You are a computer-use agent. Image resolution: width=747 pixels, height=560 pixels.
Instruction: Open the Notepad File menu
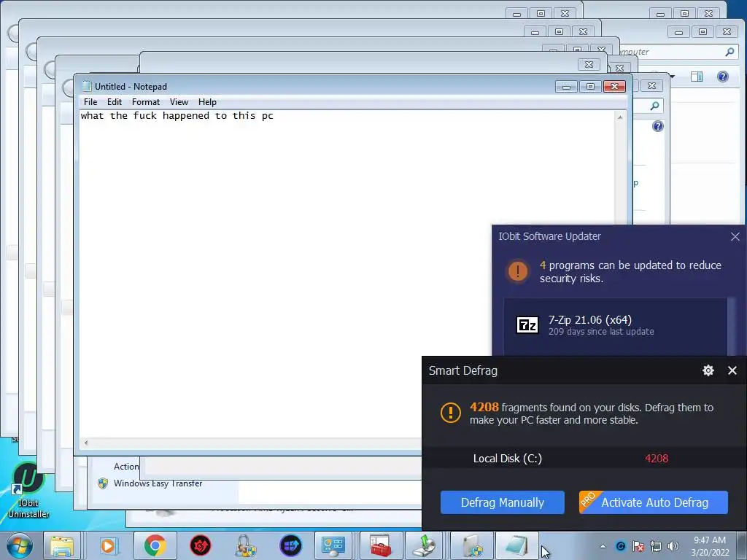[90, 102]
